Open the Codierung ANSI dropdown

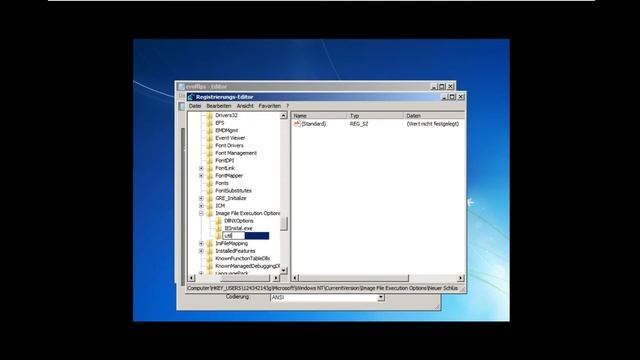coord(380,298)
